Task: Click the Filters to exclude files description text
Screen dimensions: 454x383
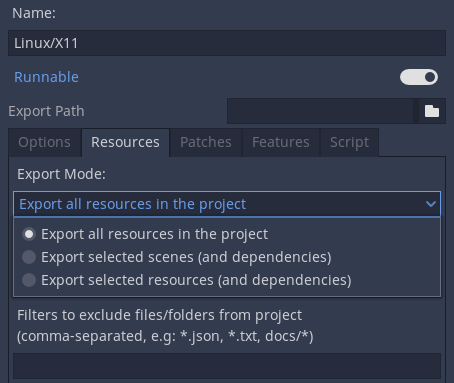Action: click(x=165, y=325)
